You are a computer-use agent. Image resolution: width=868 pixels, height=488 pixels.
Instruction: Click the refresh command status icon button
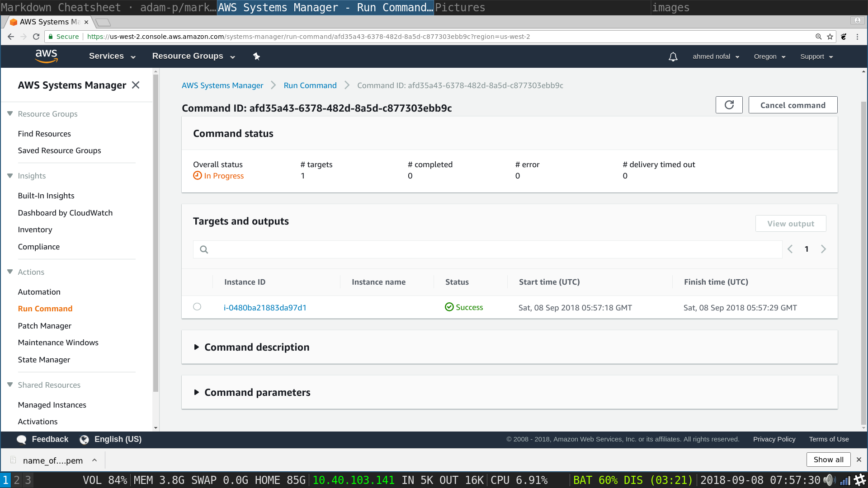[x=729, y=105]
